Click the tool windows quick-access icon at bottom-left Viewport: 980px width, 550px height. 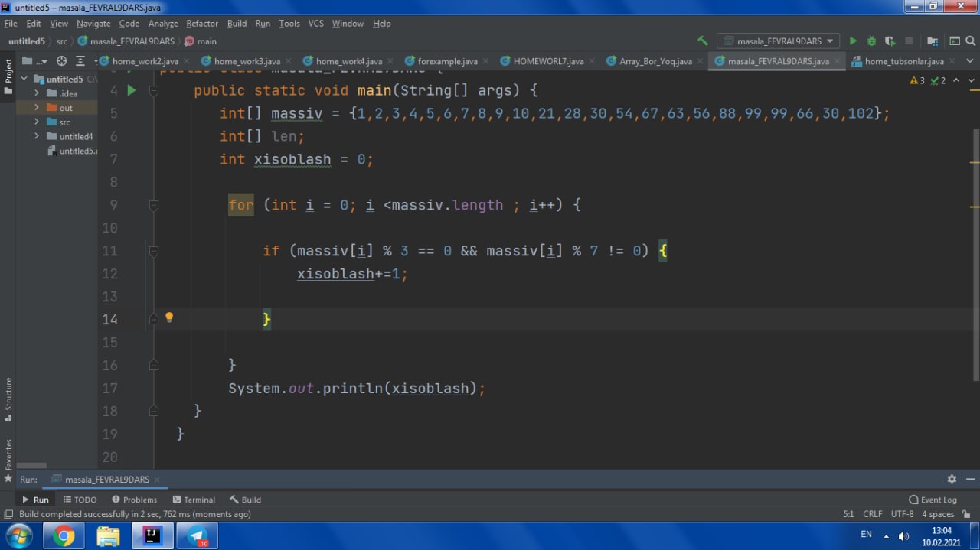point(8,514)
